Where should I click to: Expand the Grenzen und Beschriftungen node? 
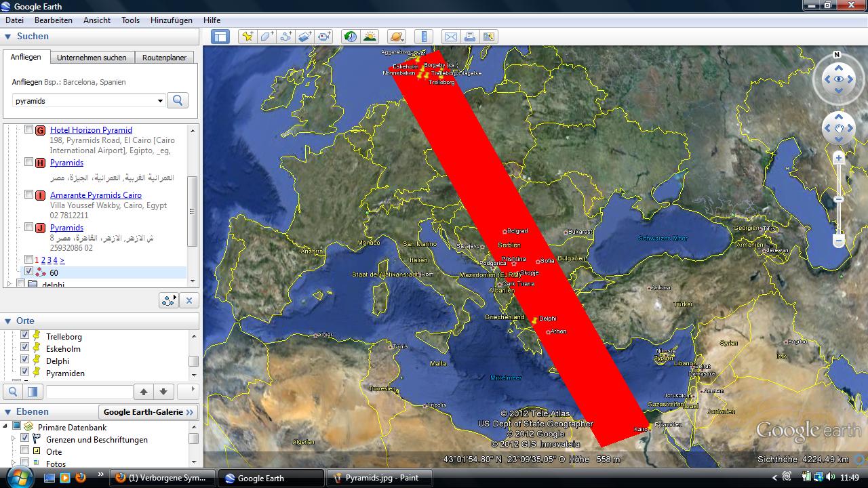[x=14, y=439]
